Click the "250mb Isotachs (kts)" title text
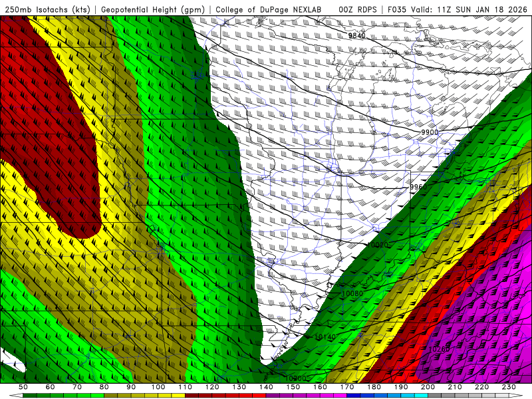The image size is (532, 399). click(x=48, y=9)
